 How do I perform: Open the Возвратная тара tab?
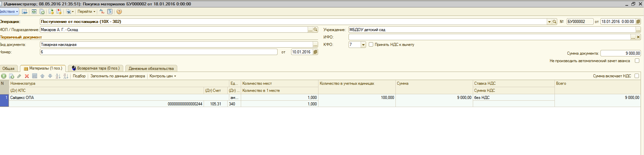96,68
